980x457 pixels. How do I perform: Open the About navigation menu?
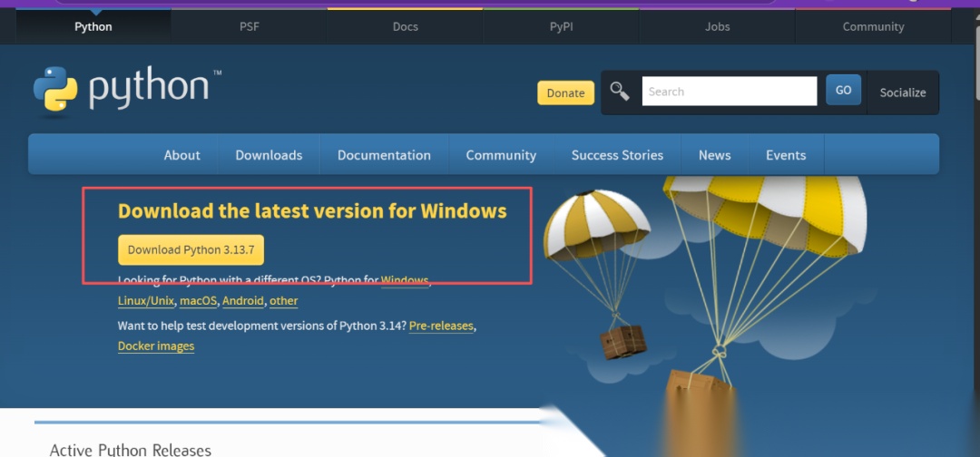181,155
